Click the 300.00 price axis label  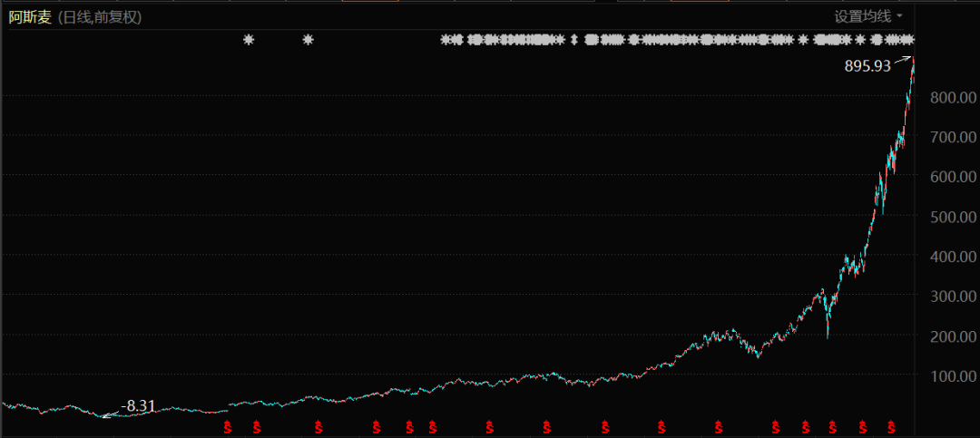click(951, 297)
